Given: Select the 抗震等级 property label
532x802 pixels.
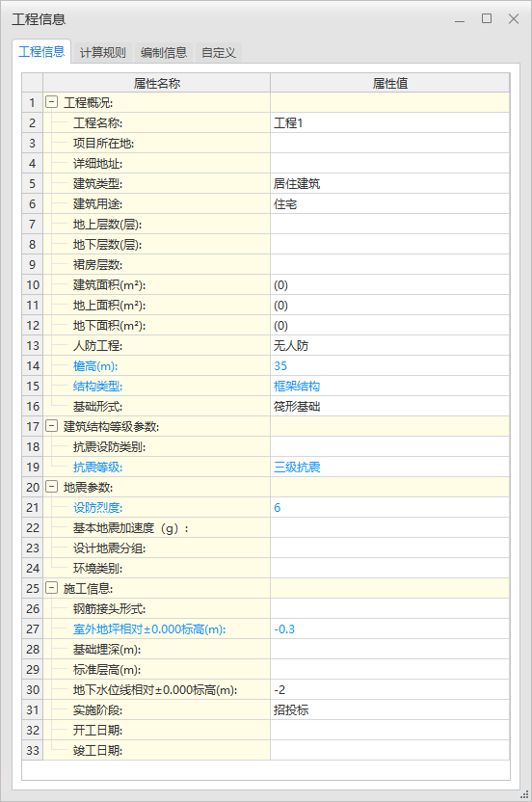Looking at the screenshot, I should pyautogui.click(x=97, y=467).
